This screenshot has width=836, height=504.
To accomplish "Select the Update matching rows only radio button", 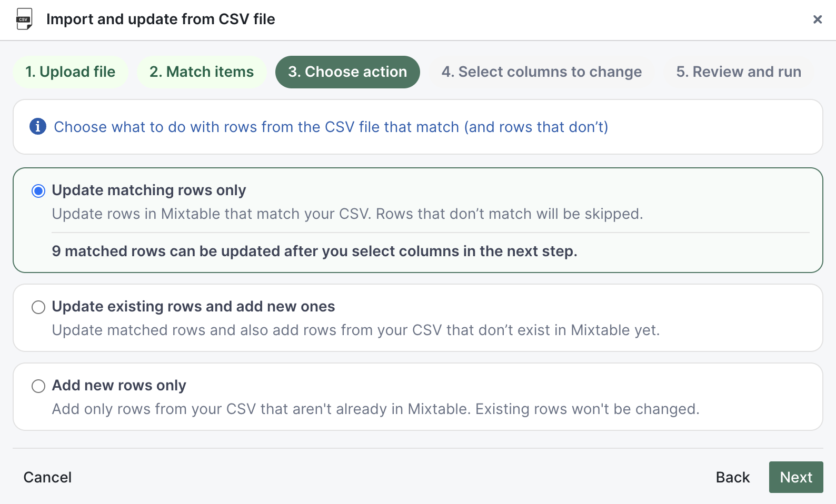I will pos(38,191).
